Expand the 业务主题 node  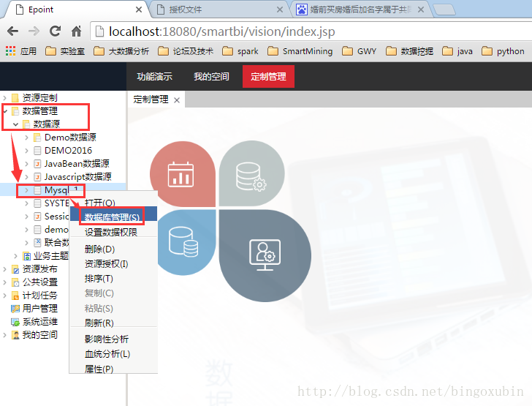pyautogui.click(x=15, y=256)
